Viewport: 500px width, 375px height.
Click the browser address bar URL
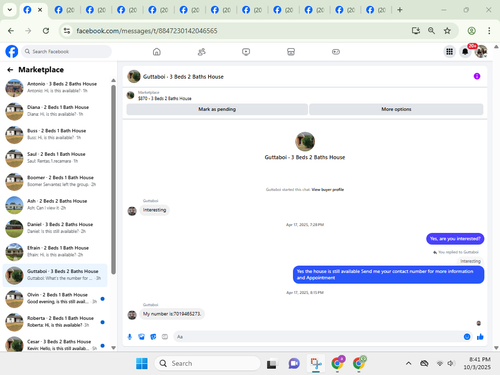(147, 31)
